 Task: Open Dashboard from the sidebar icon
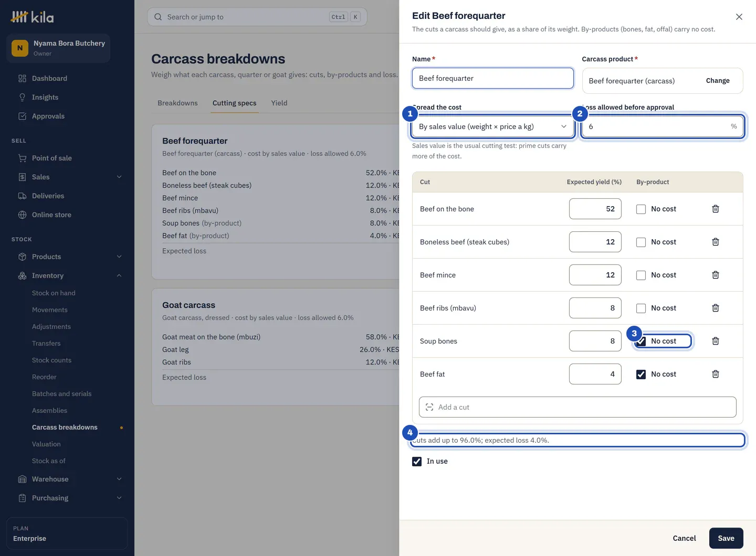pyautogui.click(x=22, y=78)
